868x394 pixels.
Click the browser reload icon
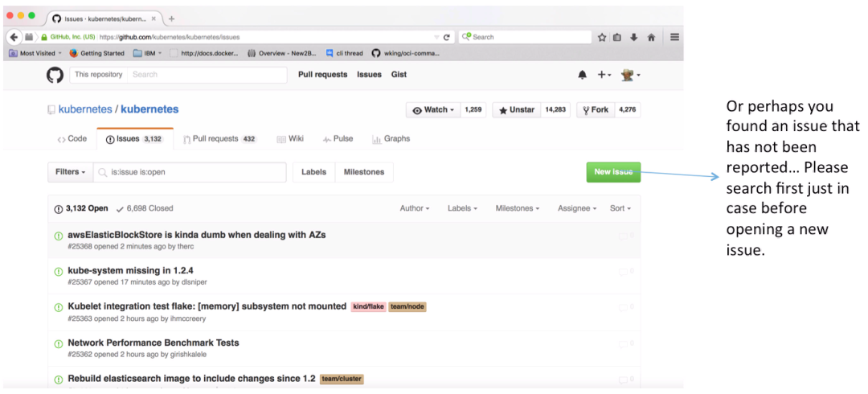(x=447, y=37)
